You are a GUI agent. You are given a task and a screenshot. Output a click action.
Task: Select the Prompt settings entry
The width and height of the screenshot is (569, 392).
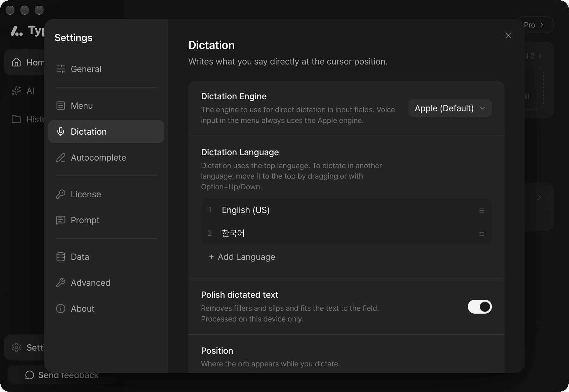(x=106, y=220)
